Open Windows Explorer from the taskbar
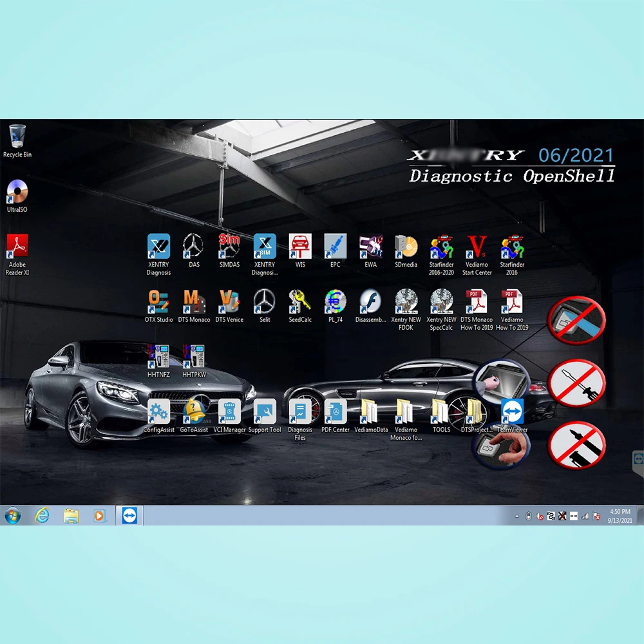The width and height of the screenshot is (644, 644). point(71,516)
